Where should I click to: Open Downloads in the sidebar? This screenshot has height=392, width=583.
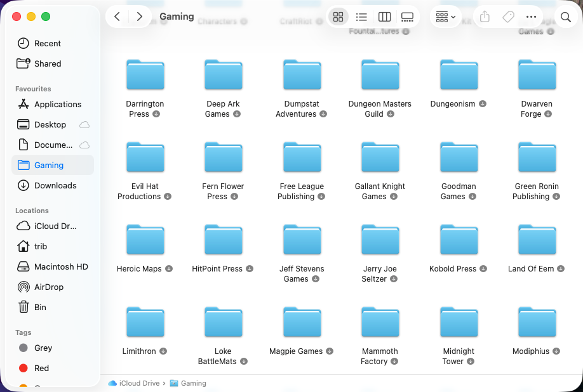[53, 185]
